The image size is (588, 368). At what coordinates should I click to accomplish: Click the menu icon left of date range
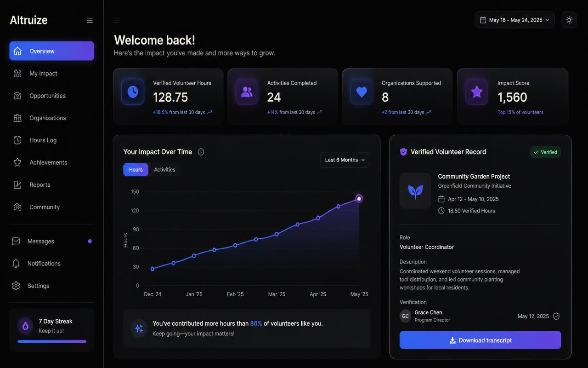tap(117, 20)
